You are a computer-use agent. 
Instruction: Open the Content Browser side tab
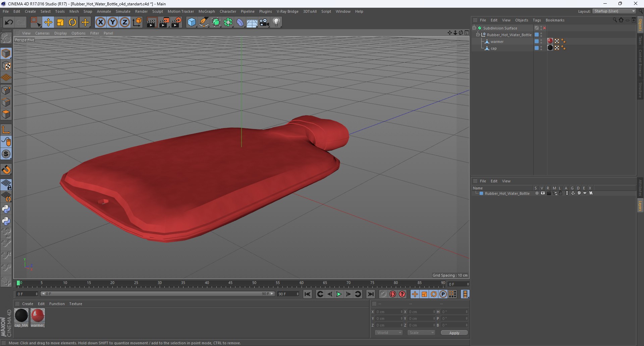point(640,63)
